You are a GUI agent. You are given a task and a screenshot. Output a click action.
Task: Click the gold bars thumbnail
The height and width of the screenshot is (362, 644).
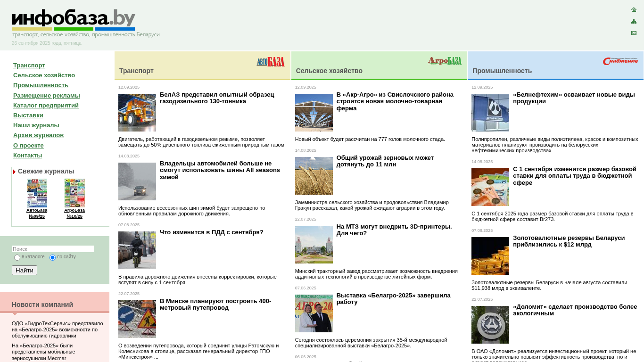(490, 256)
